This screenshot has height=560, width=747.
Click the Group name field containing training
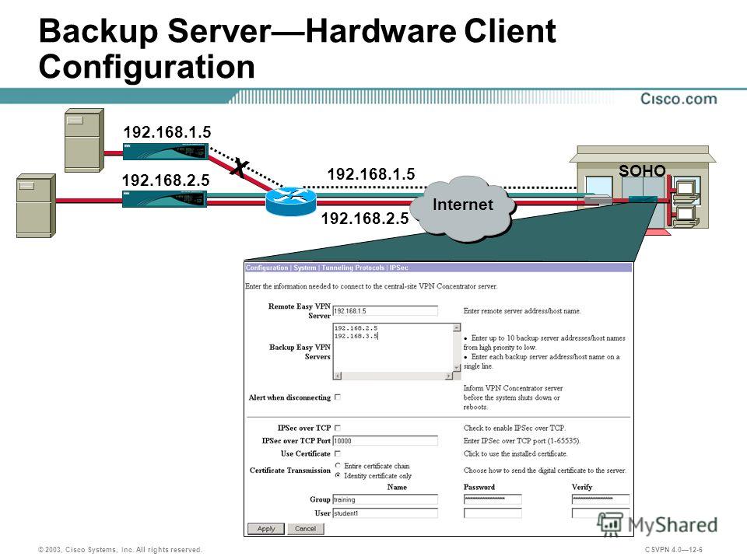[x=385, y=499]
